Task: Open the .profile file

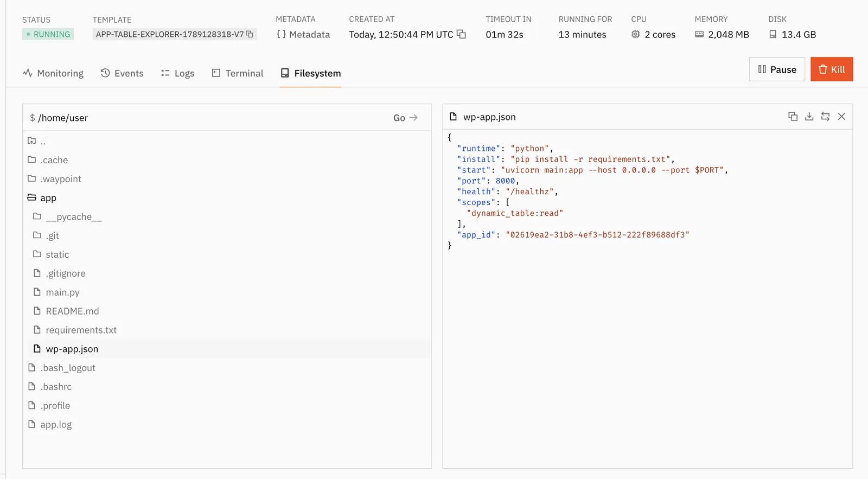Action: (x=227, y=406)
